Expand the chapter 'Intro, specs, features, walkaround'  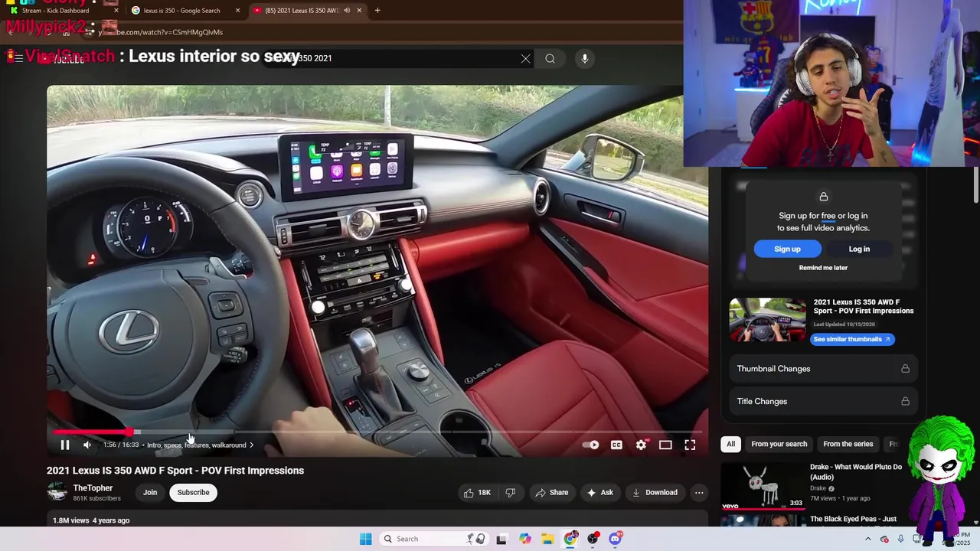[200, 445]
